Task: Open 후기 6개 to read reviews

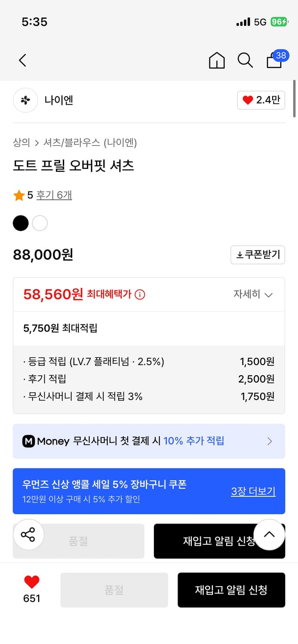Action: point(54,194)
